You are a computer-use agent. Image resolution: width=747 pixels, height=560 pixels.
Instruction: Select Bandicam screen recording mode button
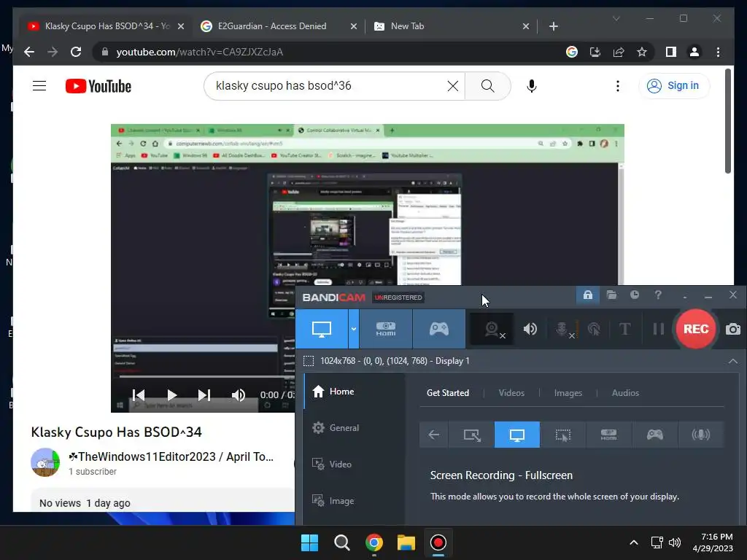pos(322,329)
